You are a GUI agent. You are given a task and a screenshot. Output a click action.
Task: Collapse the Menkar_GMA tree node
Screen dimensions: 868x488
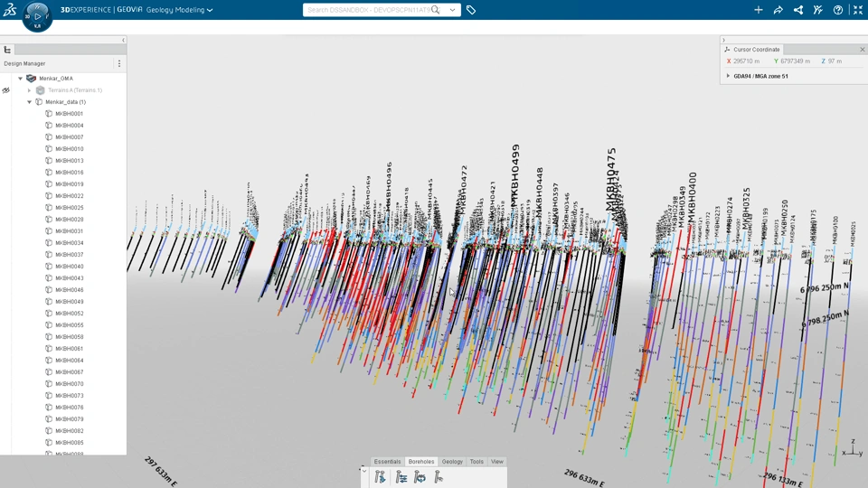(21, 79)
